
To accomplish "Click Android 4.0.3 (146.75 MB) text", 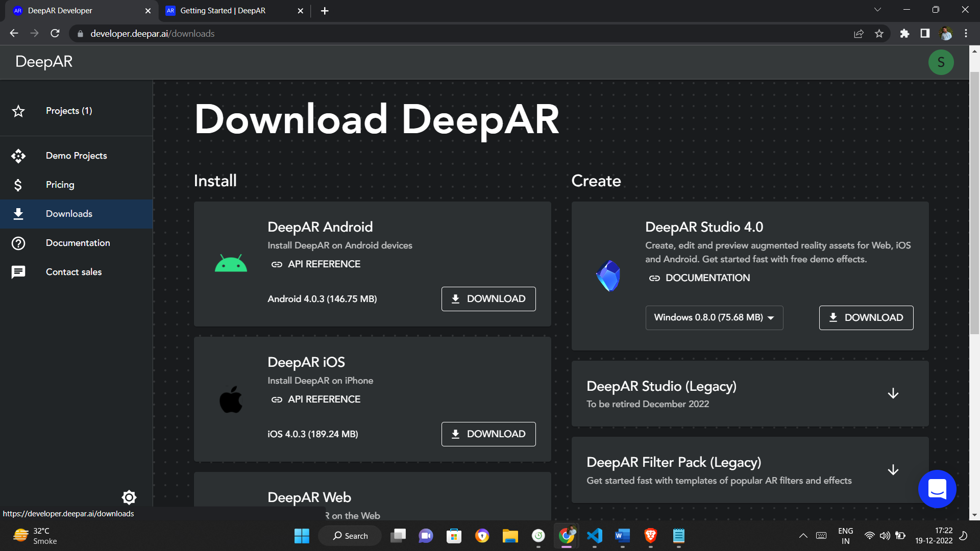I will [322, 299].
